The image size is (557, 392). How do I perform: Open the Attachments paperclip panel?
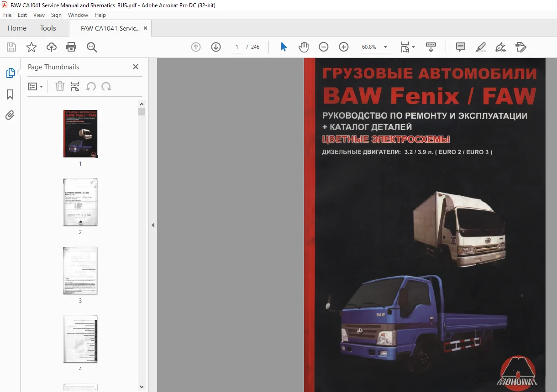pos(10,115)
